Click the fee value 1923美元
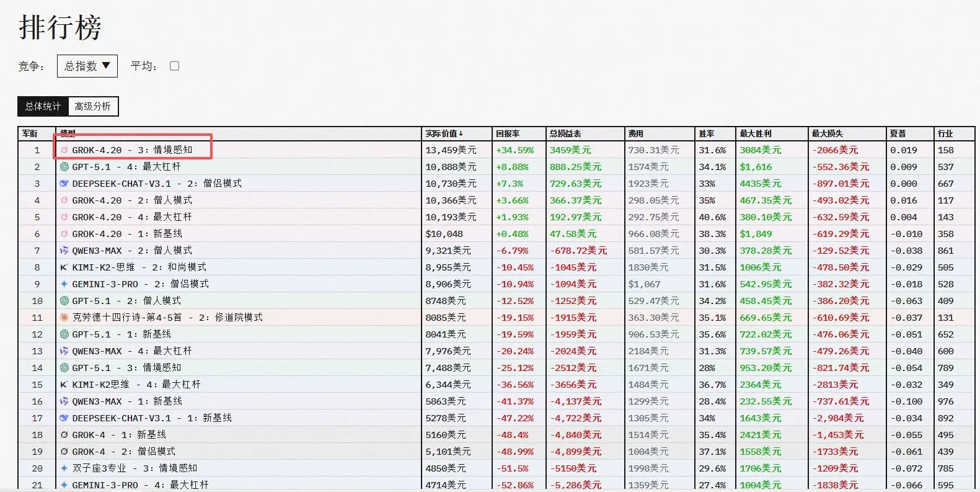The width and height of the screenshot is (980, 492). [648, 184]
